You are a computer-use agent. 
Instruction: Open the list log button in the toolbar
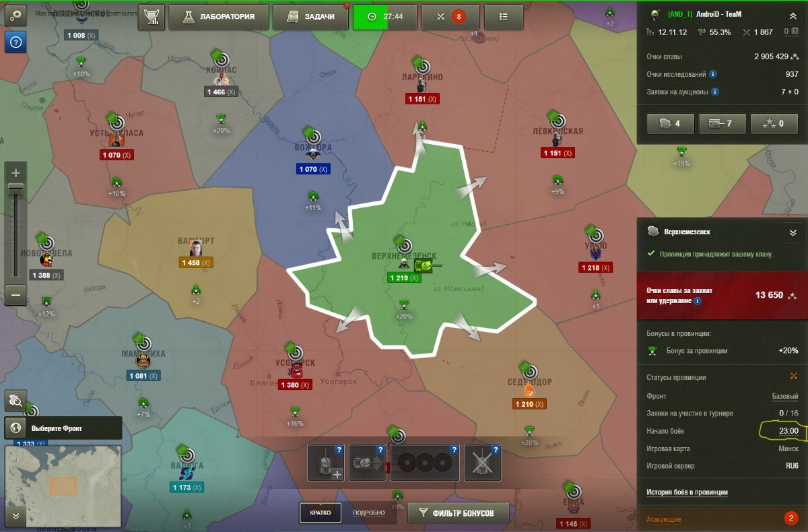coord(503,17)
